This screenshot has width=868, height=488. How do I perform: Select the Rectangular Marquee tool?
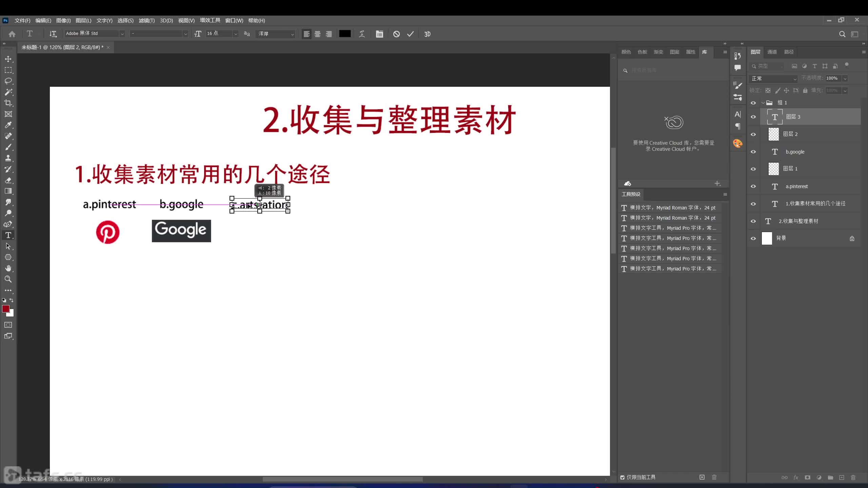[8, 70]
